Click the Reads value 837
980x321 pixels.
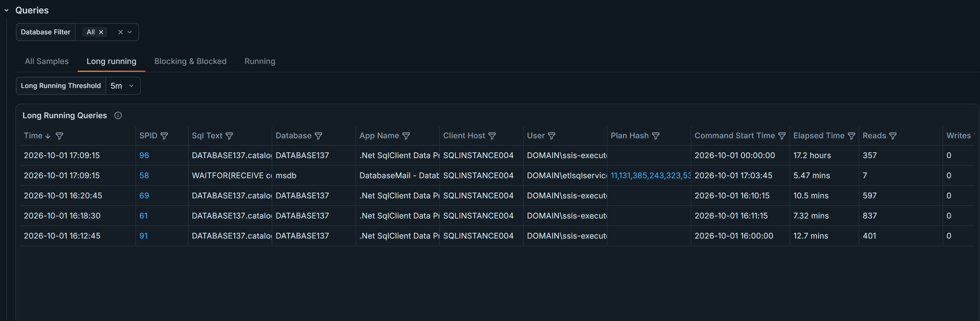870,216
